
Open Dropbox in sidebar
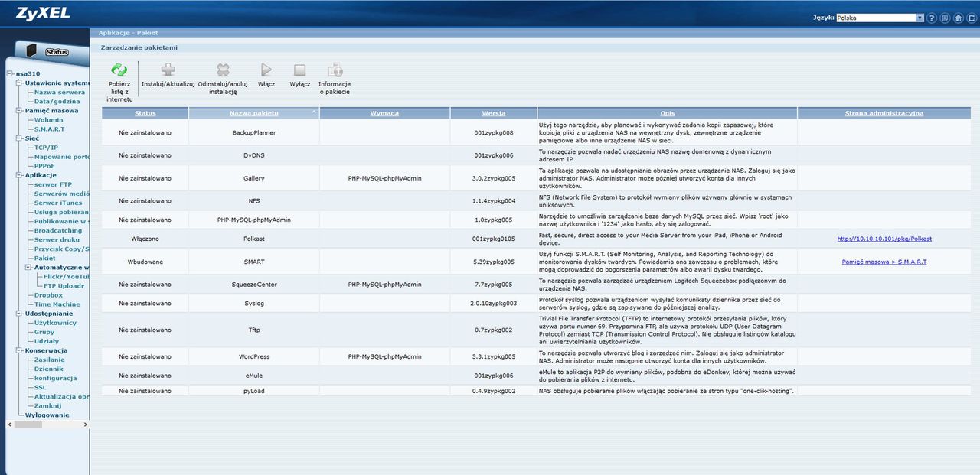pyautogui.click(x=48, y=295)
